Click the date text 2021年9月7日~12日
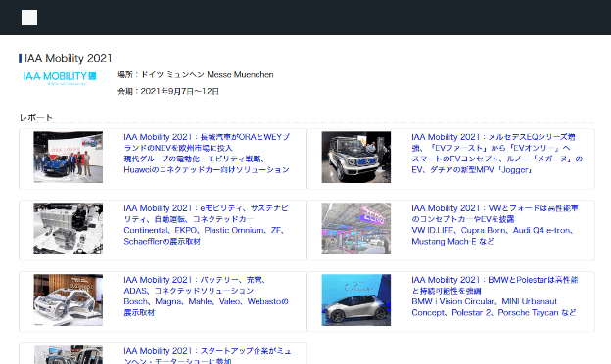 point(179,91)
